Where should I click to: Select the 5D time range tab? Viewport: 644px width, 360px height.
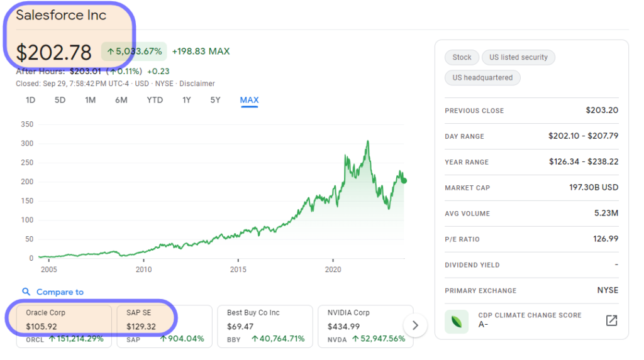[60, 100]
